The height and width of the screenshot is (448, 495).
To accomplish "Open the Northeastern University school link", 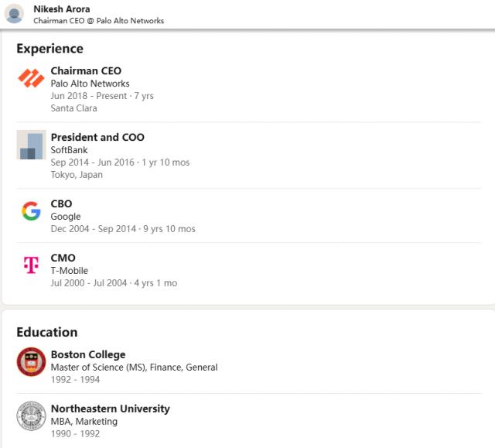I will click(110, 409).
